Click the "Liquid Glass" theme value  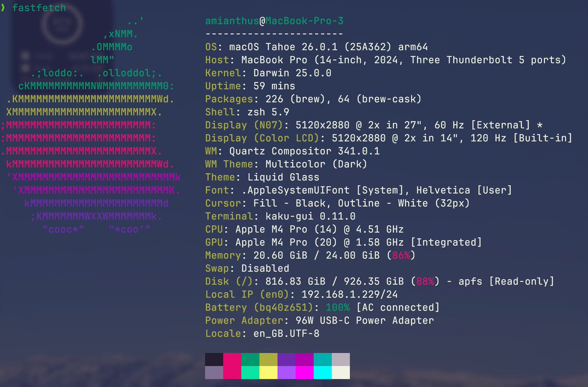click(283, 177)
